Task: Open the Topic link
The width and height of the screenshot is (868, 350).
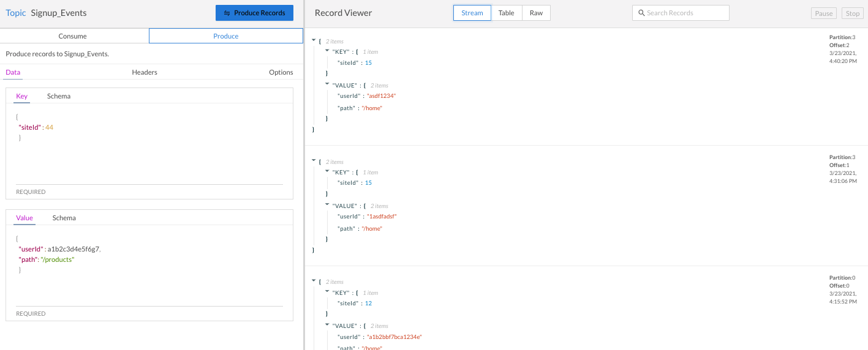Action: coord(16,13)
